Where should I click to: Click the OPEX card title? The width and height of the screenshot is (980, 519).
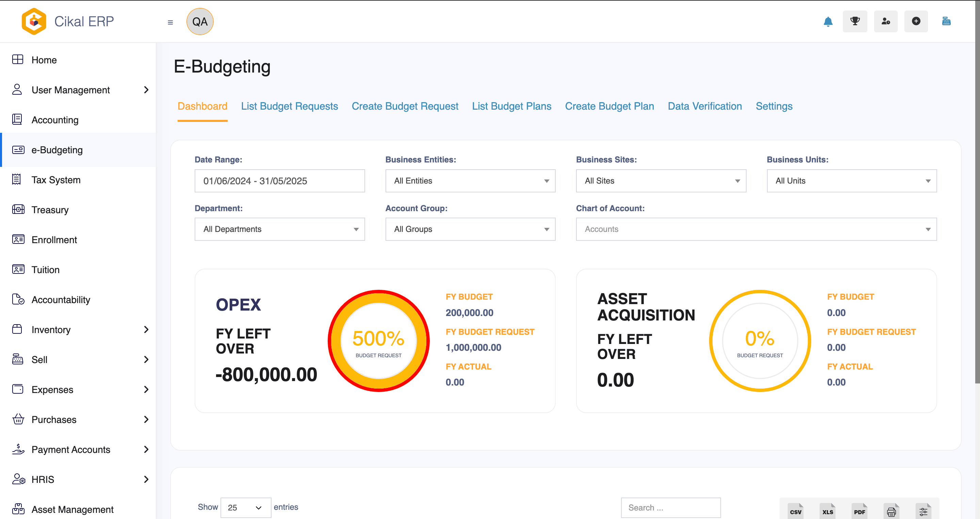pyautogui.click(x=238, y=304)
